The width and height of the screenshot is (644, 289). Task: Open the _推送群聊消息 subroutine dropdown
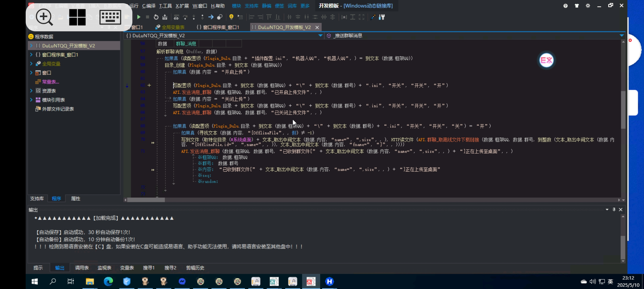pyautogui.click(x=622, y=35)
